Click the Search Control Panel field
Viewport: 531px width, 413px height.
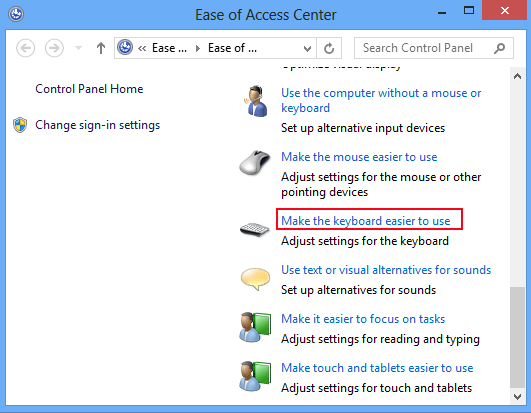434,48
